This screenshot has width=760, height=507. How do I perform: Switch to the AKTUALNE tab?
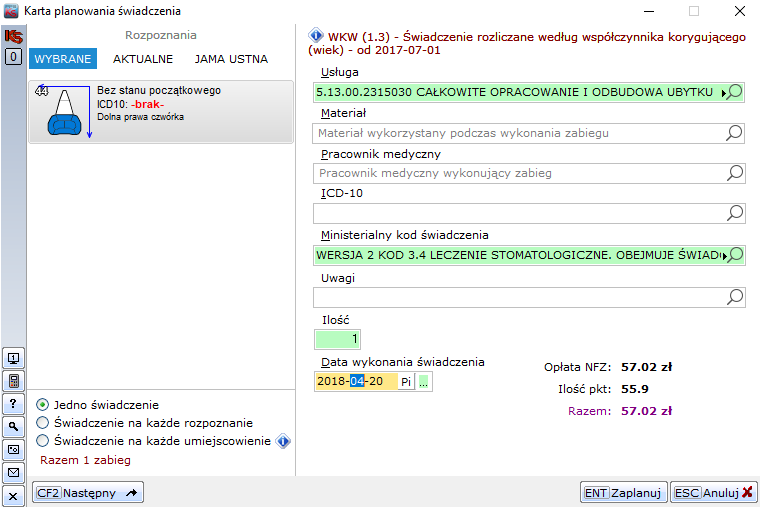(143, 59)
